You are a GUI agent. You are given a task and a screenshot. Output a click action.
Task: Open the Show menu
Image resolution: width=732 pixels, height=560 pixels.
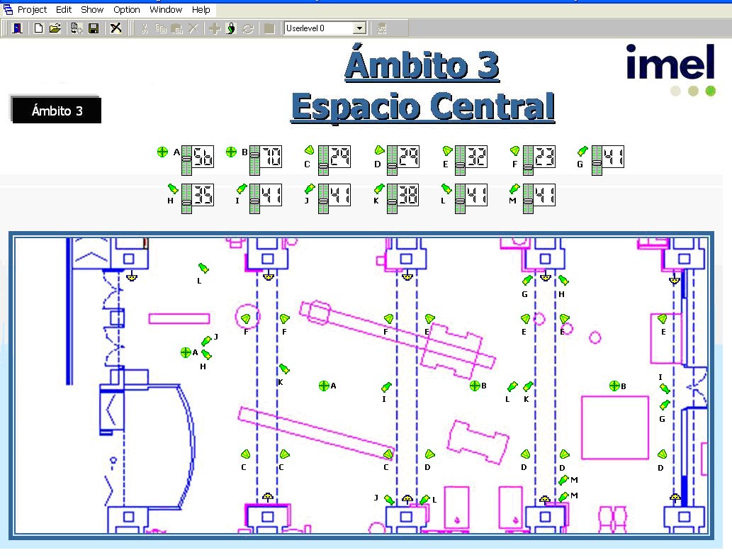coord(92,10)
